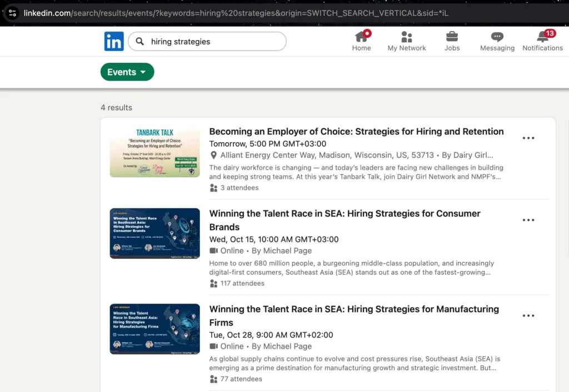Click the LinkedIn logo icon

click(x=114, y=42)
